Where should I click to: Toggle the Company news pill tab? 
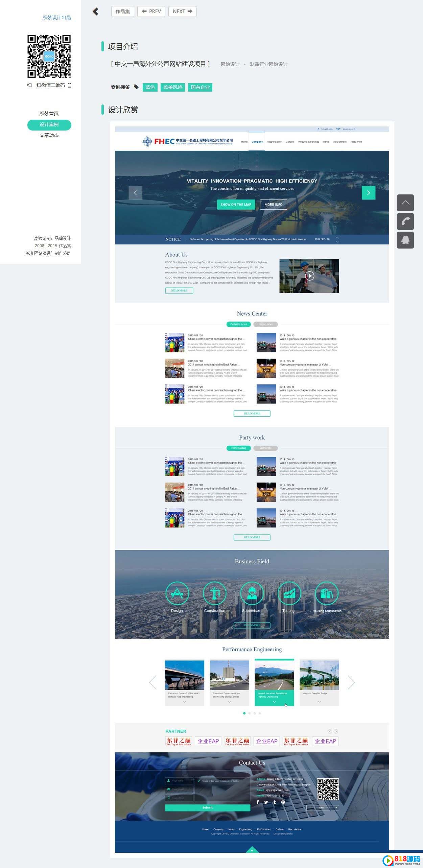pyautogui.click(x=239, y=324)
